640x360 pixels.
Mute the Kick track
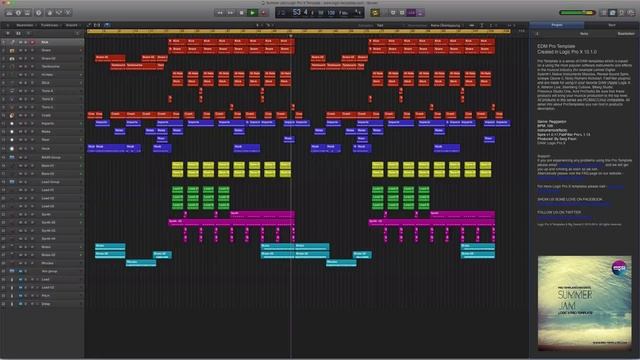click(20, 42)
